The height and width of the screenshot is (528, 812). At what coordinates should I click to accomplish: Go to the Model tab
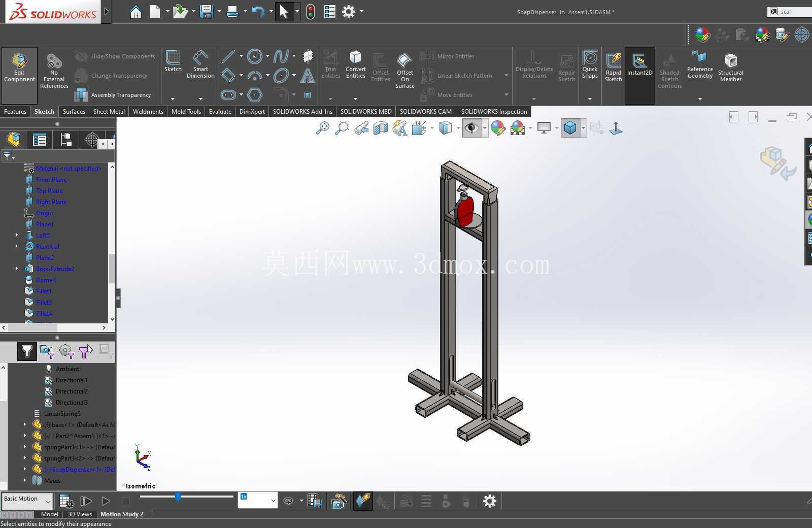pyautogui.click(x=49, y=514)
